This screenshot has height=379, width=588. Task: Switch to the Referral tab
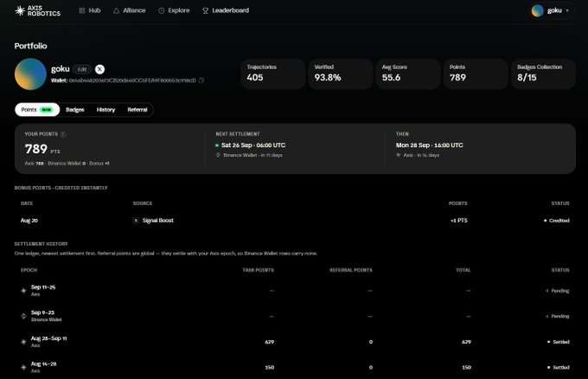pyautogui.click(x=137, y=110)
